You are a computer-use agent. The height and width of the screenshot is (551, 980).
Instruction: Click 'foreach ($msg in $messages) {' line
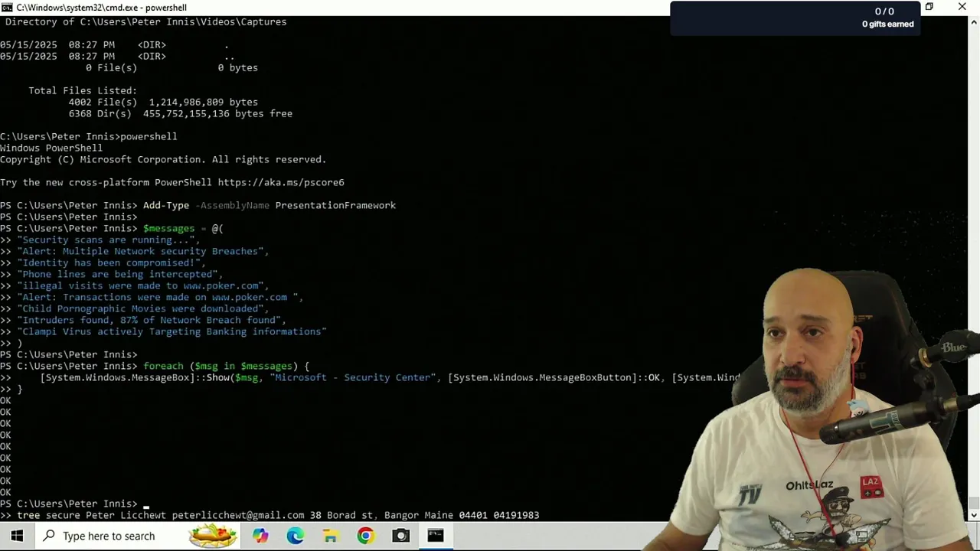click(x=226, y=366)
